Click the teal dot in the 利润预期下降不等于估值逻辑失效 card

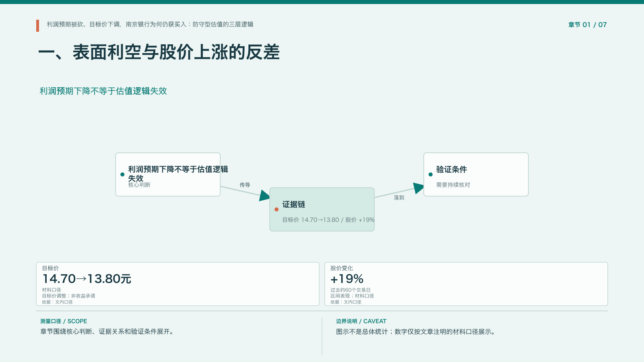pyautogui.click(x=122, y=175)
